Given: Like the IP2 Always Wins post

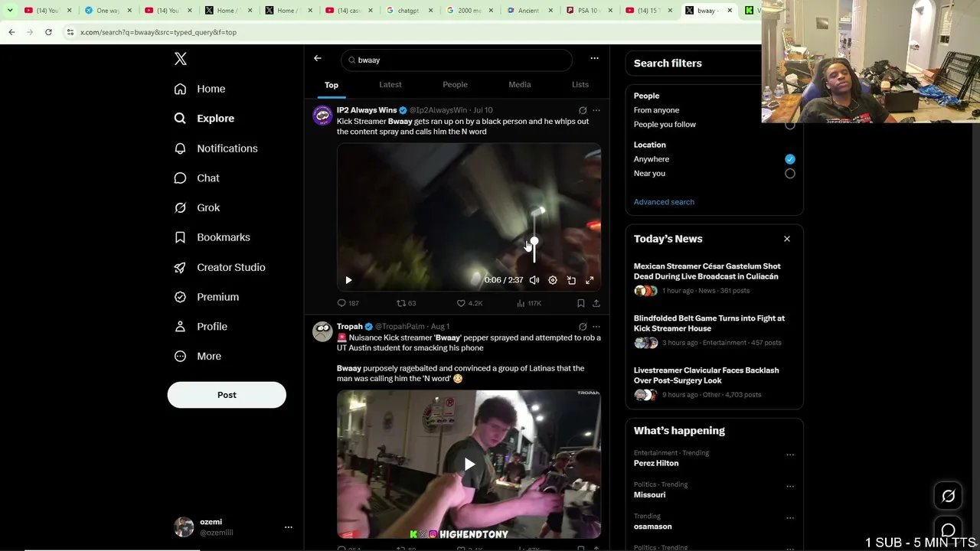Looking at the screenshot, I should click(x=469, y=303).
